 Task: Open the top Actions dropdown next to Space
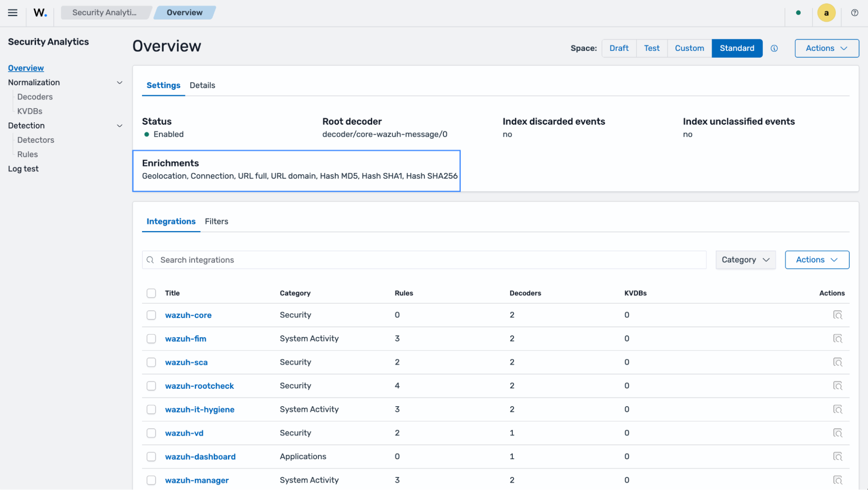click(826, 48)
